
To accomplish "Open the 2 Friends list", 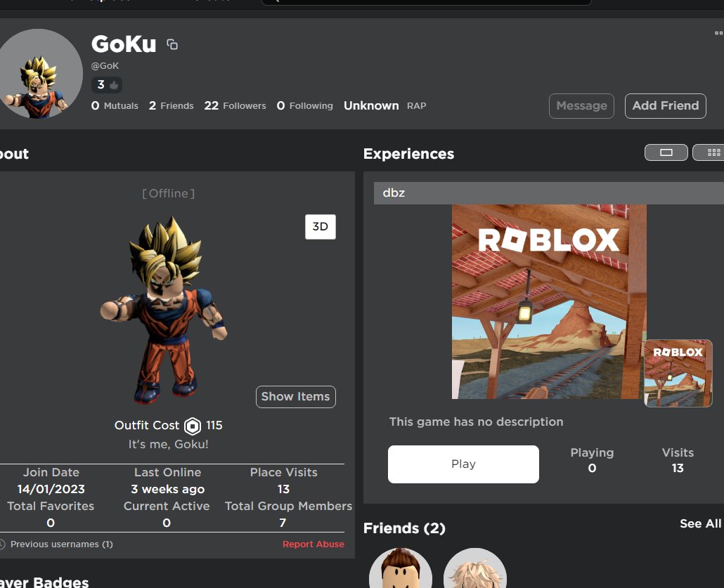I will [x=171, y=105].
